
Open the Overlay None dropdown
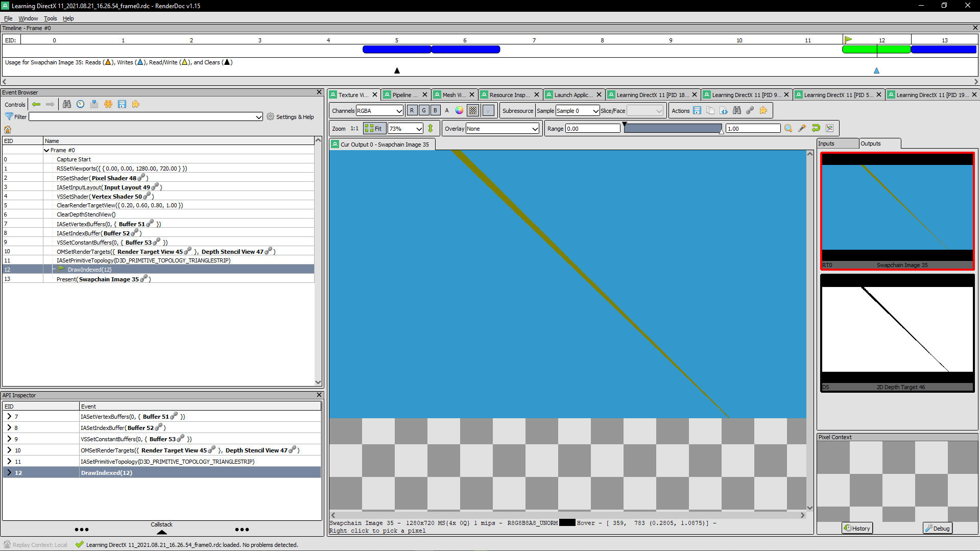[x=503, y=129]
